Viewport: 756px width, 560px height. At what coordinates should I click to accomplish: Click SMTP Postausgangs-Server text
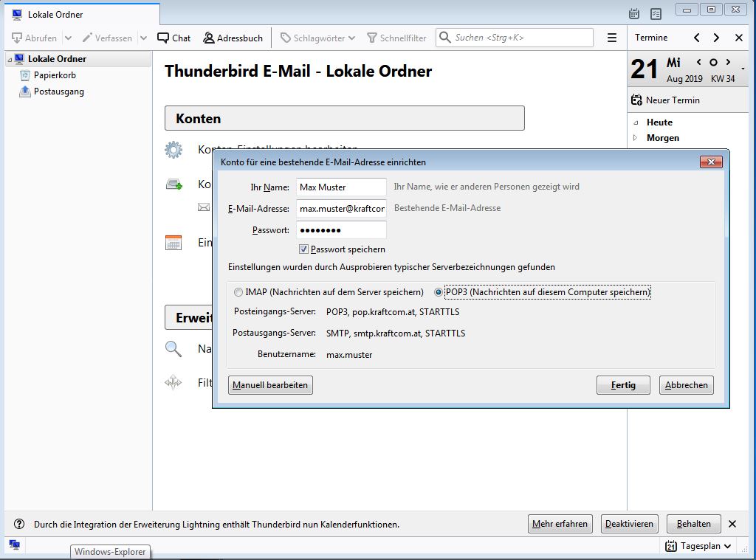[x=396, y=333]
